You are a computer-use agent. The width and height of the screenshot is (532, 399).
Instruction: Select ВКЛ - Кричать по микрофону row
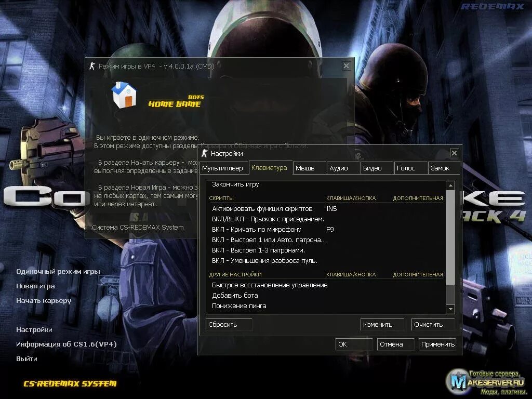326,230
